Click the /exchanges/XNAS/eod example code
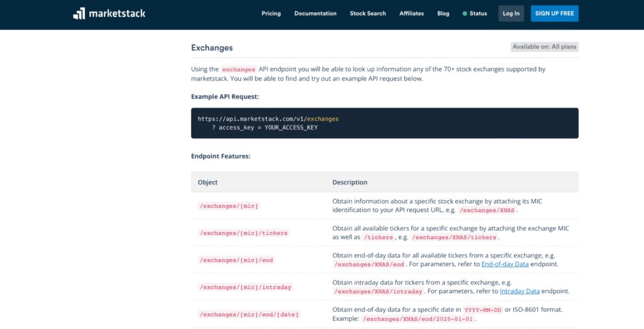The image size is (644, 329). [369, 264]
